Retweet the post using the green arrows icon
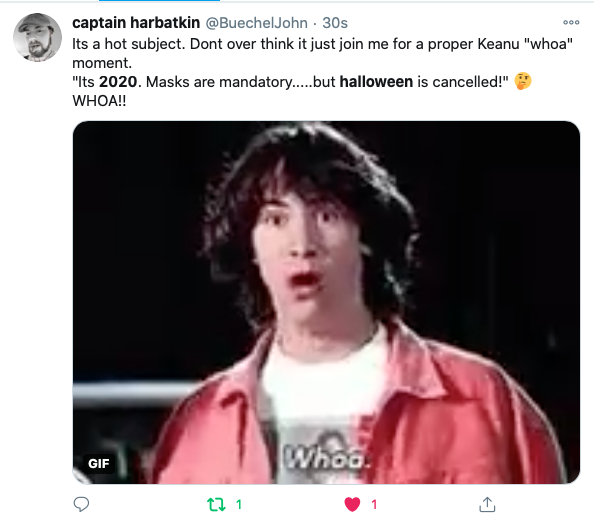 click(216, 505)
